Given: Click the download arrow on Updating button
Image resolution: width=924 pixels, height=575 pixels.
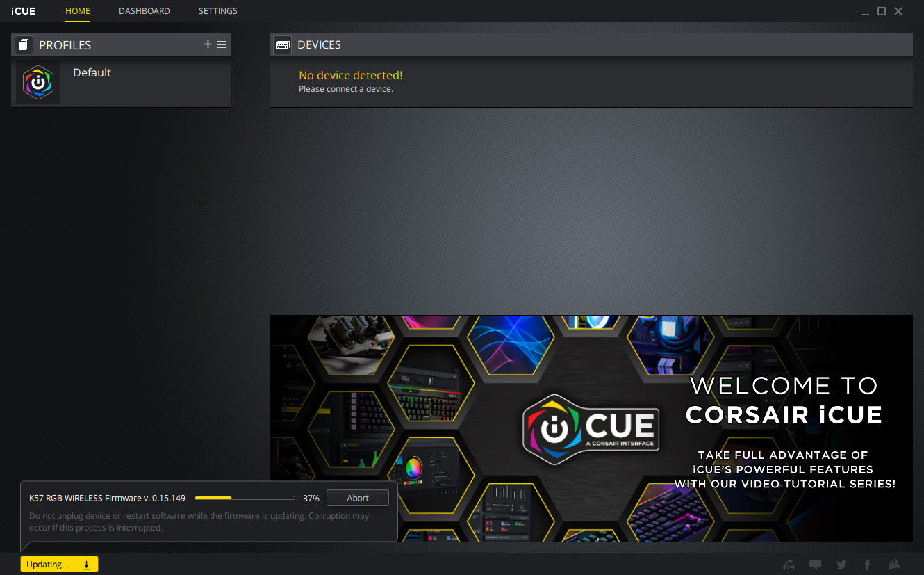Looking at the screenshot, I should click(87, 565).
